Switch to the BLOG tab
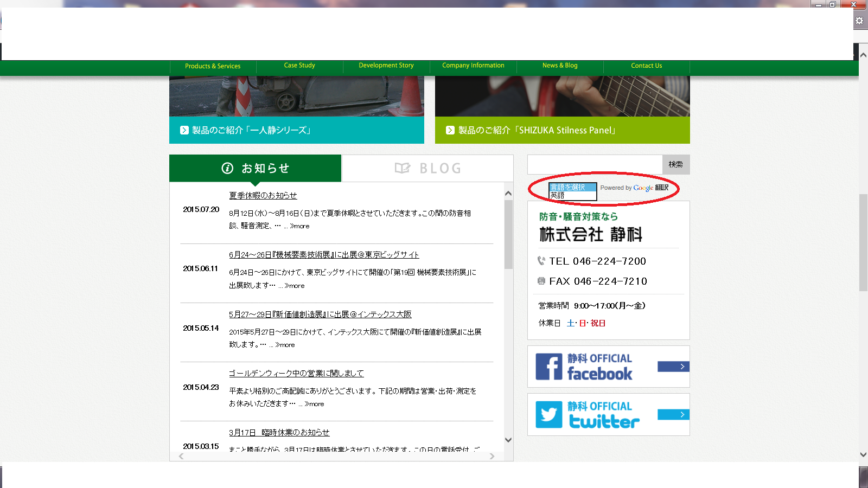 tap(427, 168)
